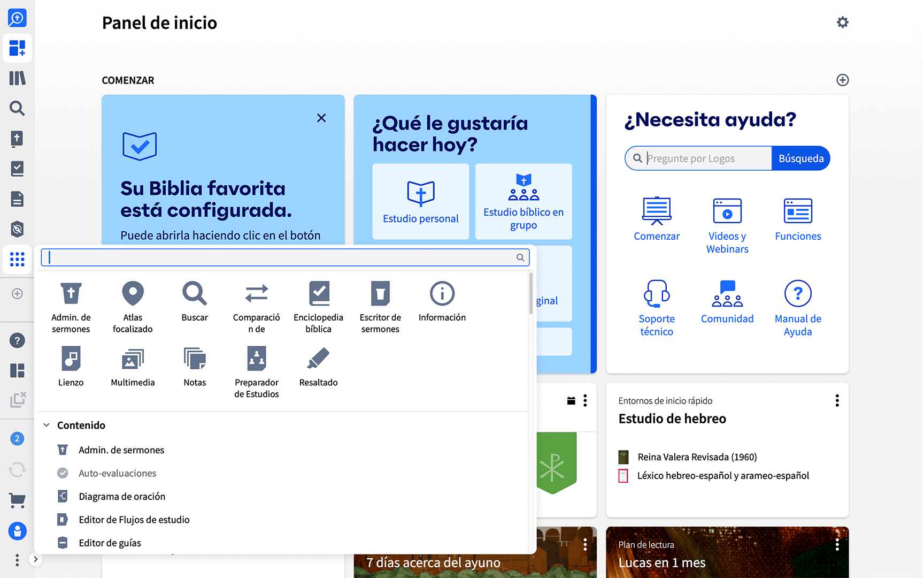Launch the Atlas focalizado tool
Viewport: 924px width, 578px height.
coord(133,307)
